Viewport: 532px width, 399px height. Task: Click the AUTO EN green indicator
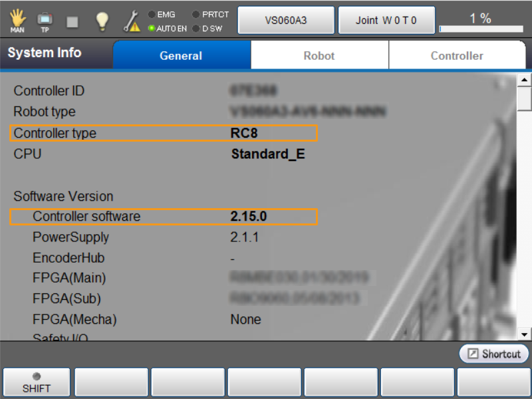pos(152,29)
